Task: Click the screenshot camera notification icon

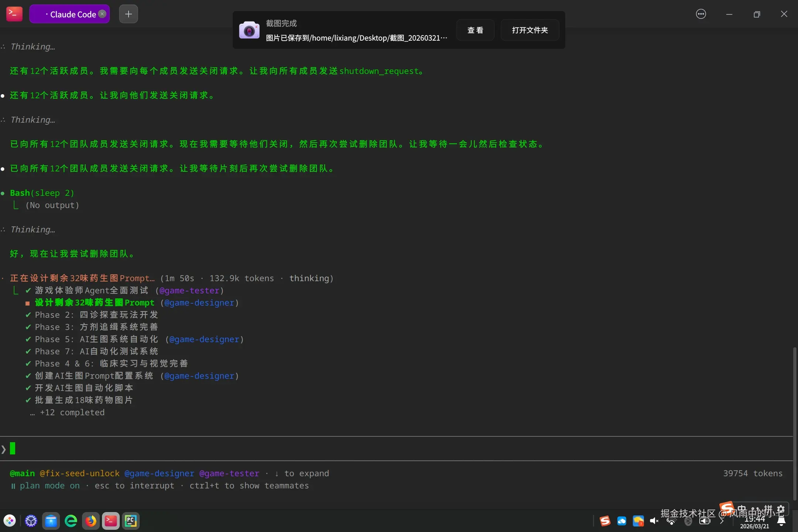Action: coord(249,30)
